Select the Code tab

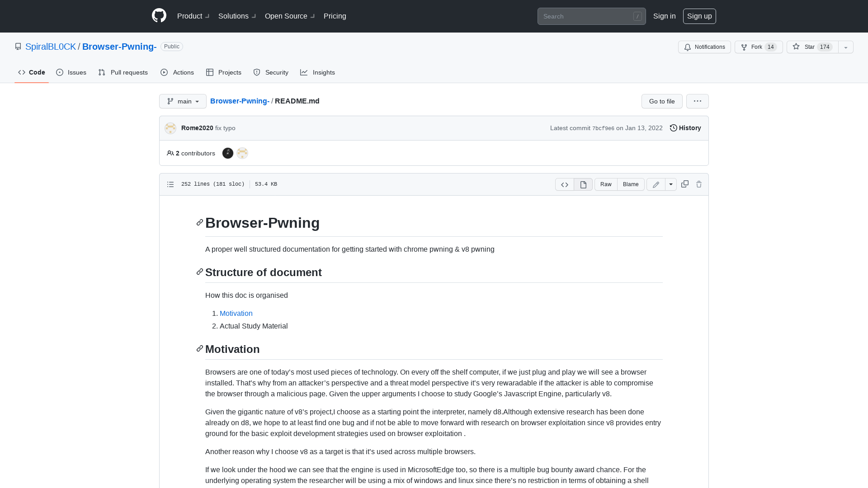(32, 72)
